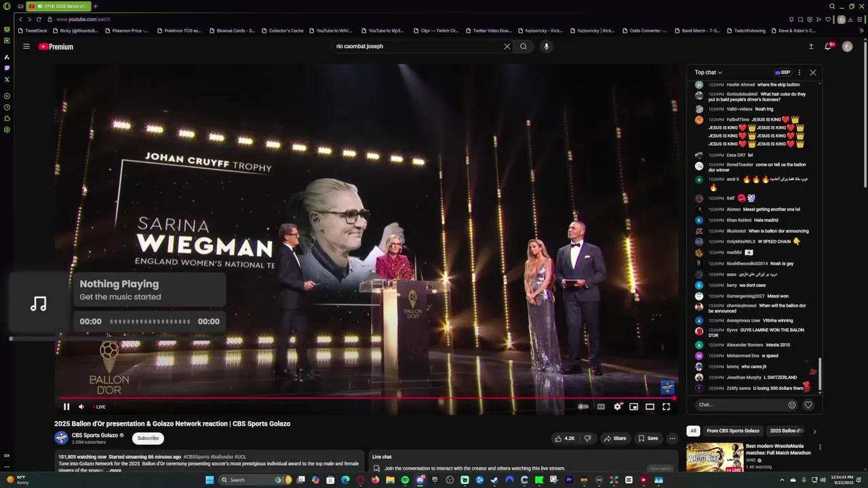The width and height of the screenshot is (868, 488).
Task: Open the Collector's Cache bookmark
Action: coord(282,30)
